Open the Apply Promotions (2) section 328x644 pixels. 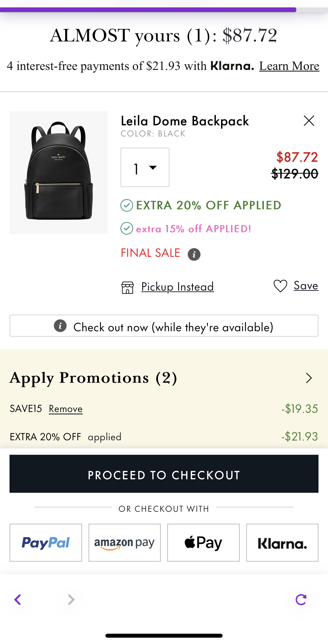click(164, 378)
